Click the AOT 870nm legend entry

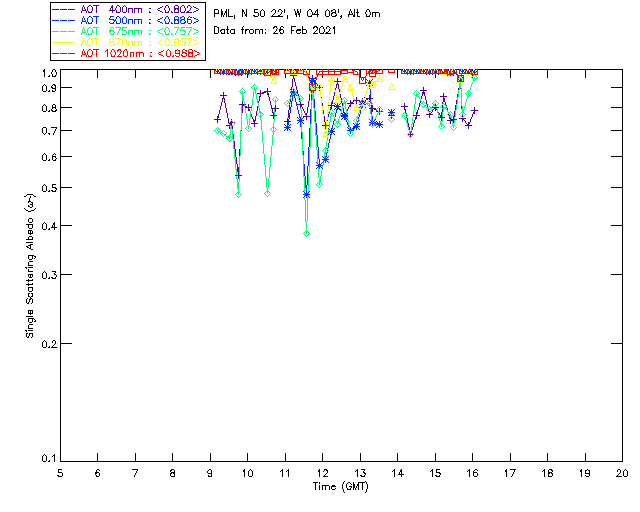(x=127, y=42)
